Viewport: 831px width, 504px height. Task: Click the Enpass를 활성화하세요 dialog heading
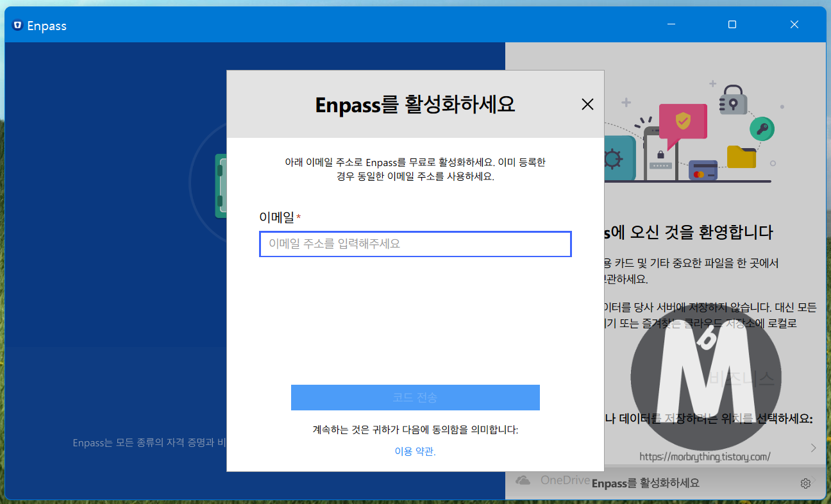tap(415, 105)
